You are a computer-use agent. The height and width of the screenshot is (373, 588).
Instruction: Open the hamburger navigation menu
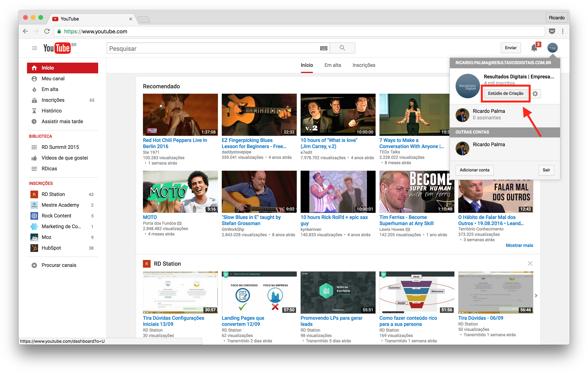34,48
